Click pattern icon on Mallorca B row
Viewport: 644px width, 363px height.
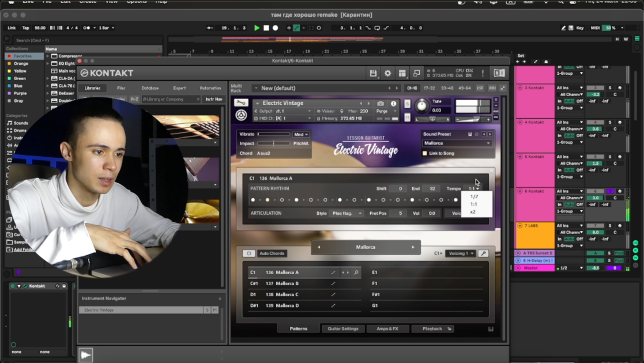(x=333, y=283)
